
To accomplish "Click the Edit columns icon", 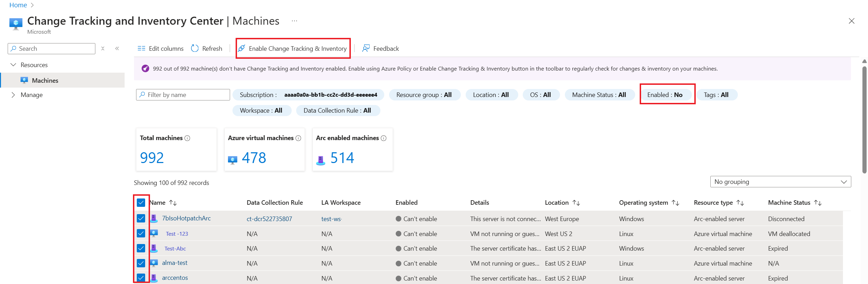I will pos(141,48).
